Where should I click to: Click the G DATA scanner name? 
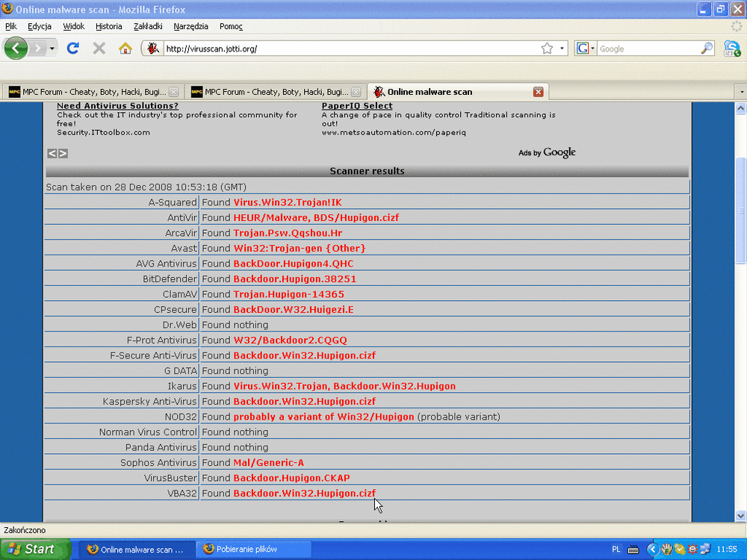181,370
